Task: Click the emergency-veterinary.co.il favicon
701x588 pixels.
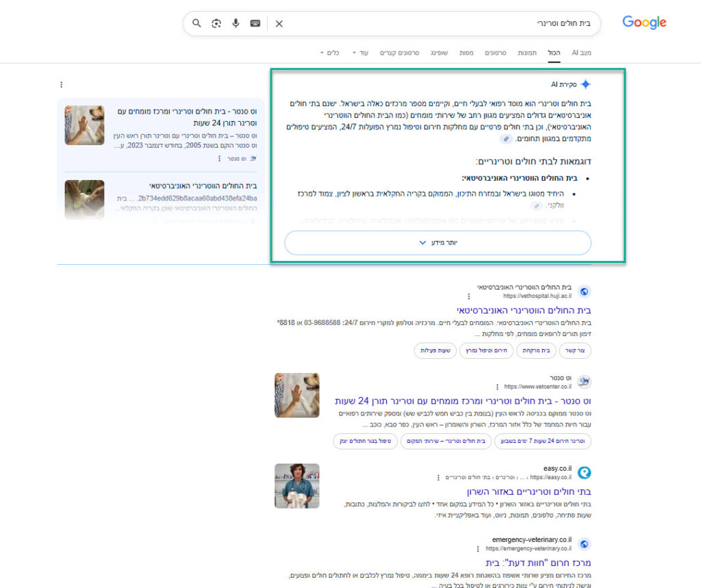Action: tap(584, 544)
